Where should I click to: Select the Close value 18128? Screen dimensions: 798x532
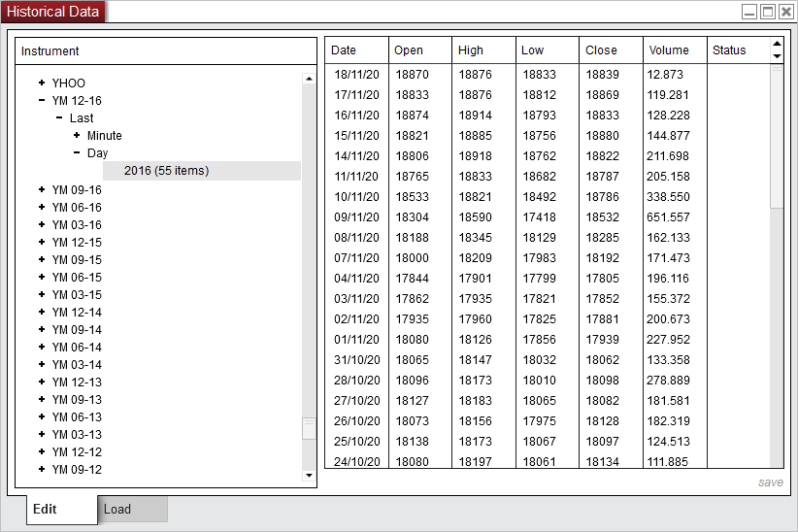tap(603, 420)
